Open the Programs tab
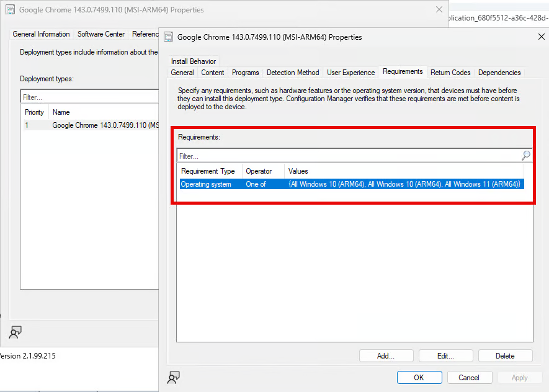This screenshot has height=392, width=549. pos(245,72)
